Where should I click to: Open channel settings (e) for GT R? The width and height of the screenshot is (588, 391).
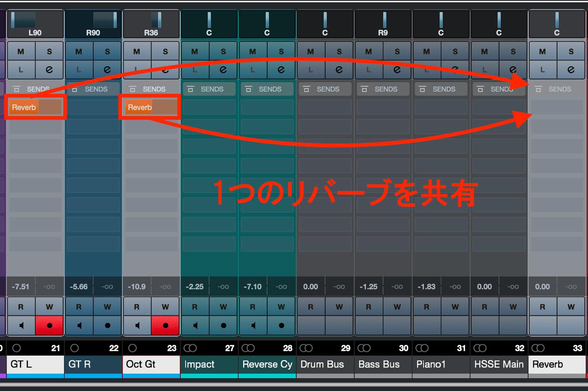pos(107,70)
